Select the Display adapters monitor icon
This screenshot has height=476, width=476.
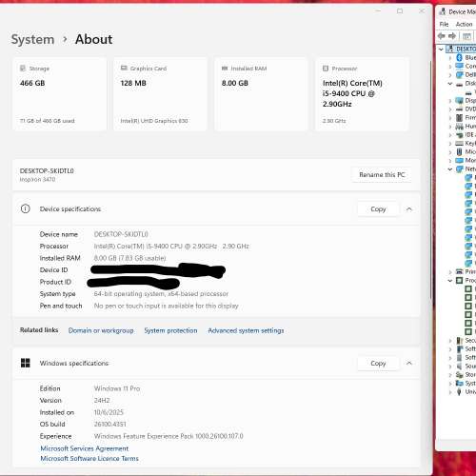tap(459, 101)
